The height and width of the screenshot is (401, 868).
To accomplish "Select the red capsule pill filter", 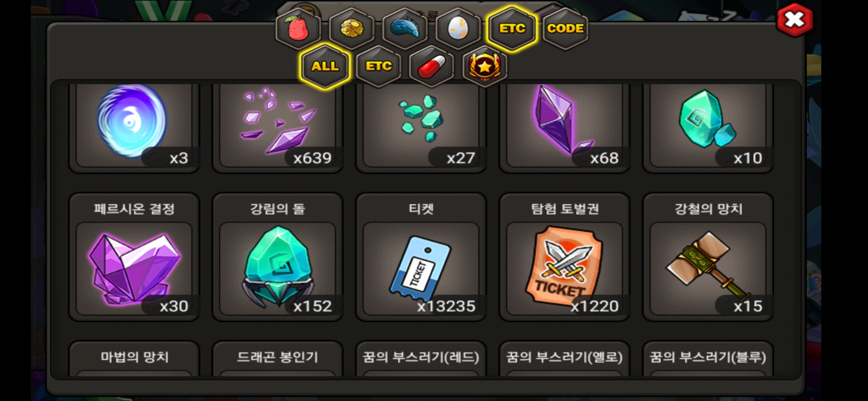I will [431, 67].
